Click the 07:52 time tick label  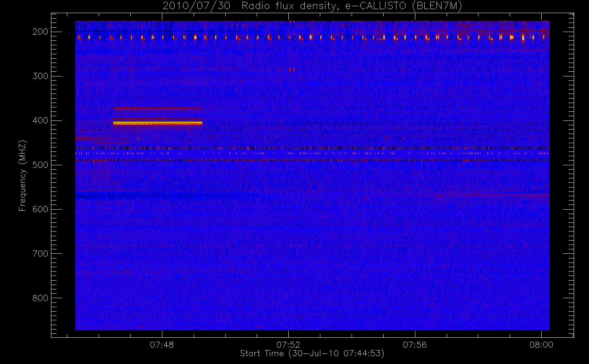point(288,345)
